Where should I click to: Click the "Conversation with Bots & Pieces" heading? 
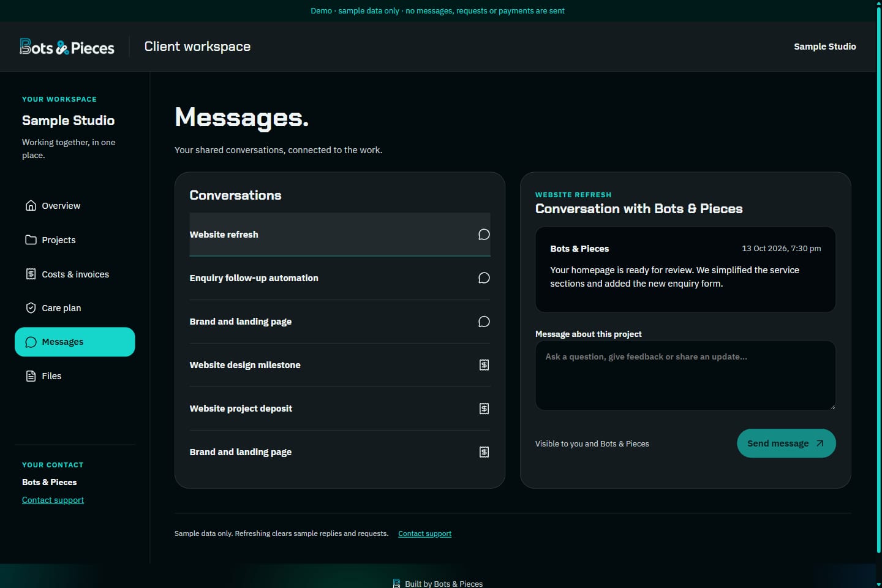[x=639, y=209]
